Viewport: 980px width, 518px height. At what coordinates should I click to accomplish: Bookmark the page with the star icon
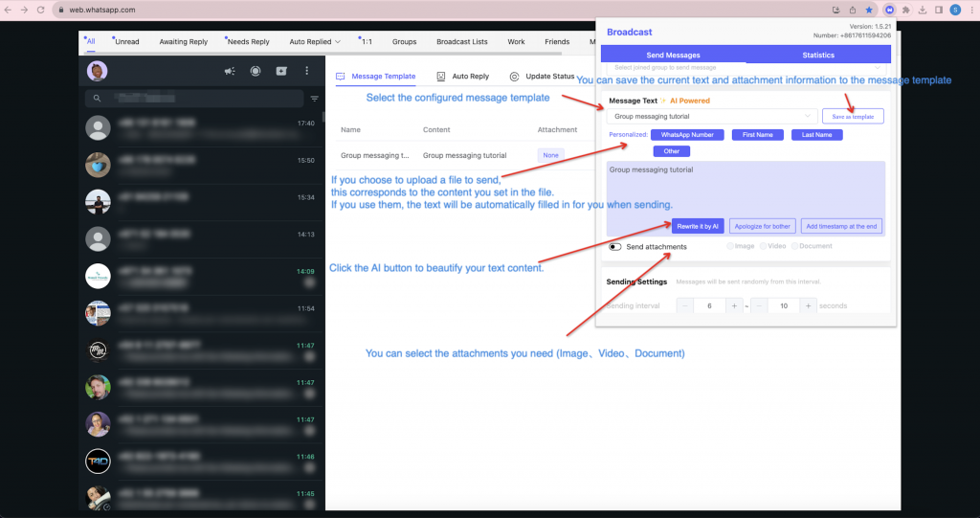[x=869, y=10]
